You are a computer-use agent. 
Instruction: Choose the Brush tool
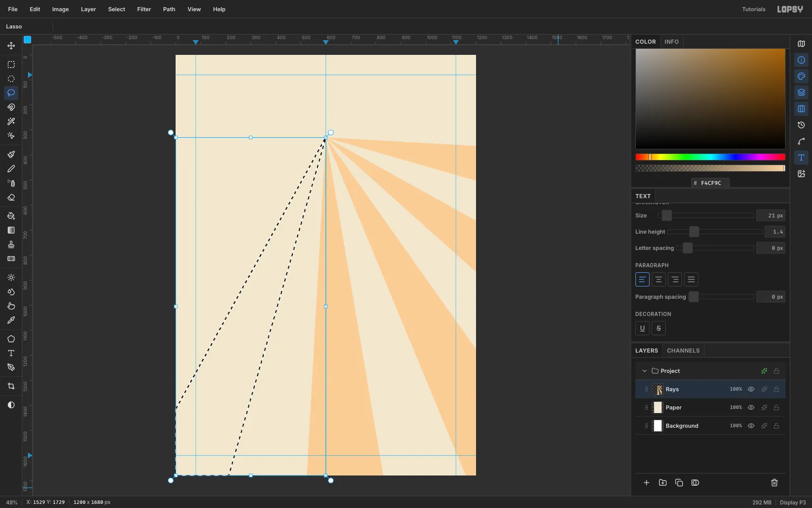pyautogui.click(x=11, y=154)
